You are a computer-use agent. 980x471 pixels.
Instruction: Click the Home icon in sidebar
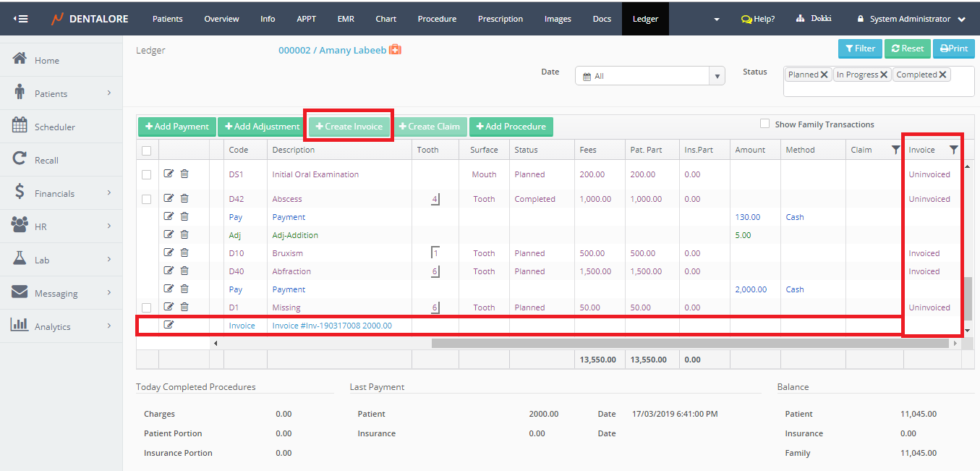20,59
